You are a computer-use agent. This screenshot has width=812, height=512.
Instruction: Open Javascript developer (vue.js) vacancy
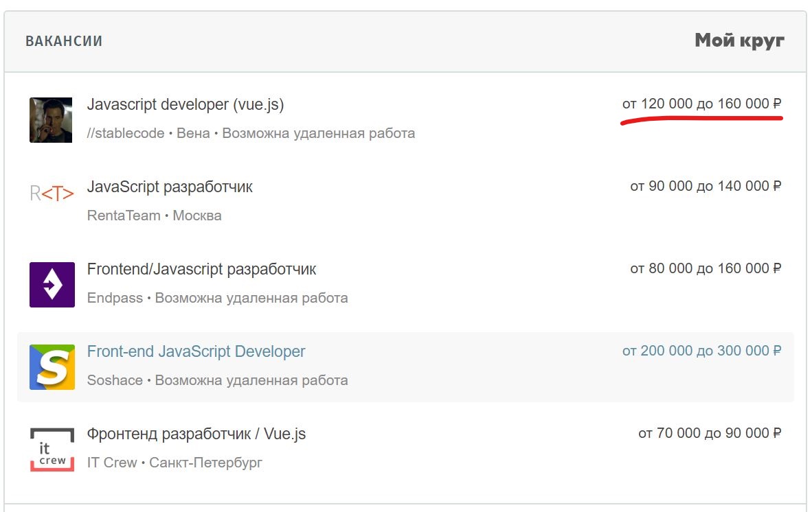tap(185, 105)
